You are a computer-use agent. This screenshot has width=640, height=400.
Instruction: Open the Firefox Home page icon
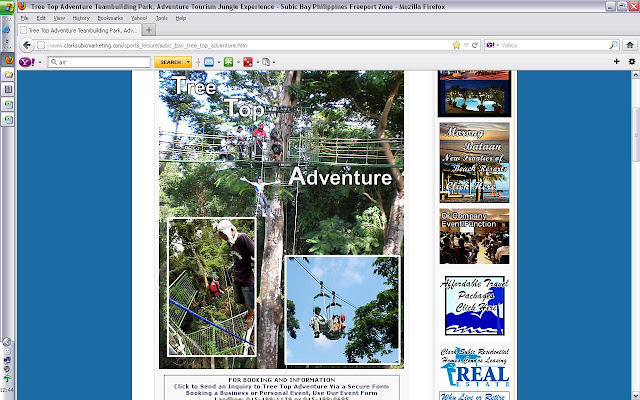[630, 45]
